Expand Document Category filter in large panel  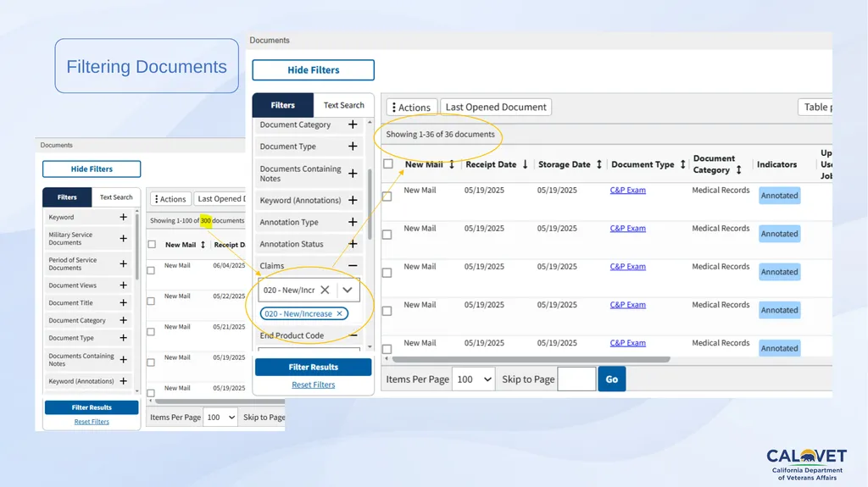click(353, 125)
